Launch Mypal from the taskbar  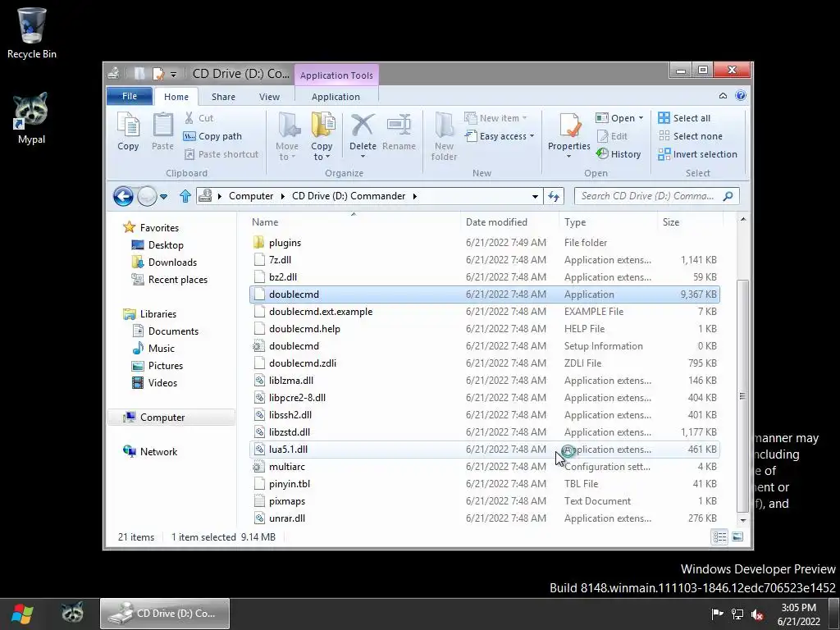pyautogui.click(x=72, y=613)
